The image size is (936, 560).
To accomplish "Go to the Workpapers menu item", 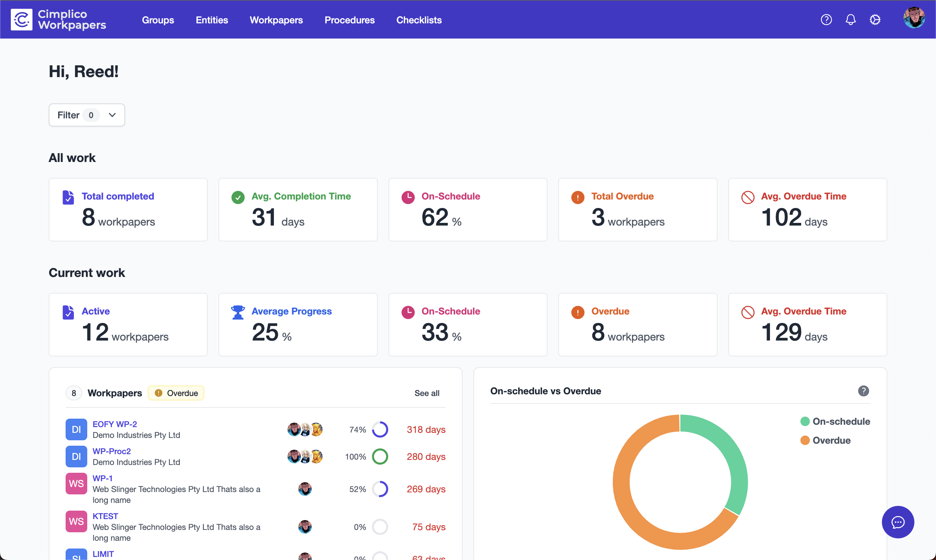I will point(276,20).
